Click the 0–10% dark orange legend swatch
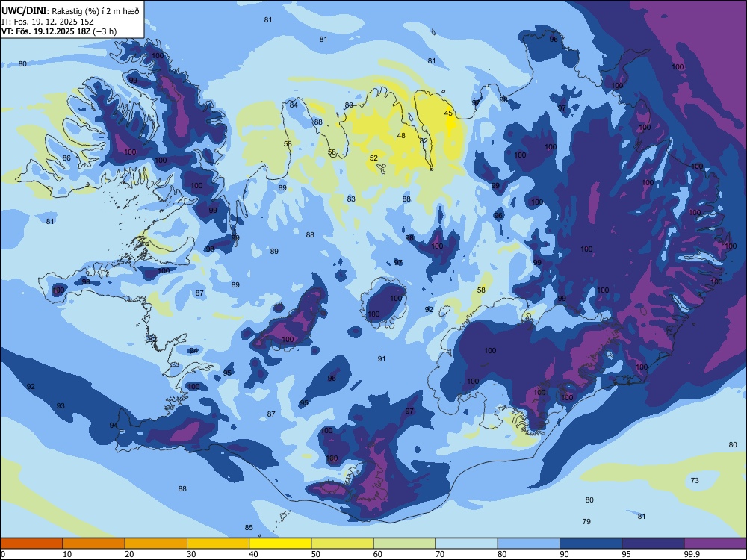747x560 pixels. coord(31,544)
